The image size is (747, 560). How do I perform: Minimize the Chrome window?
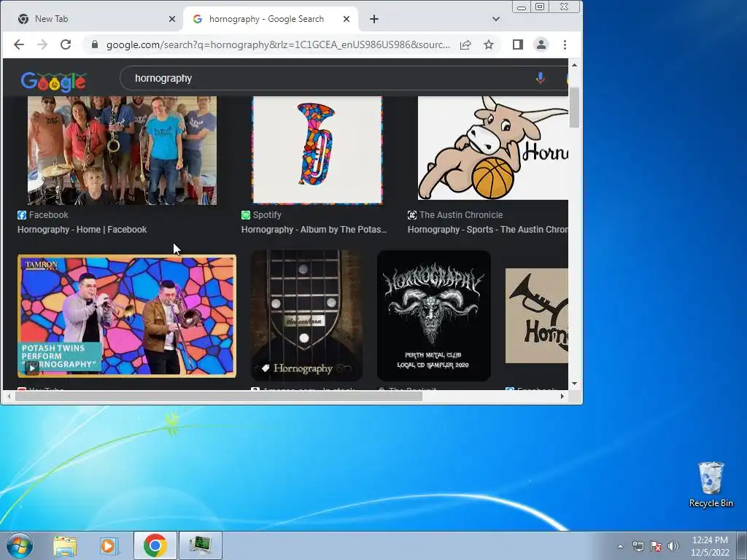click(x=522, y=7)
